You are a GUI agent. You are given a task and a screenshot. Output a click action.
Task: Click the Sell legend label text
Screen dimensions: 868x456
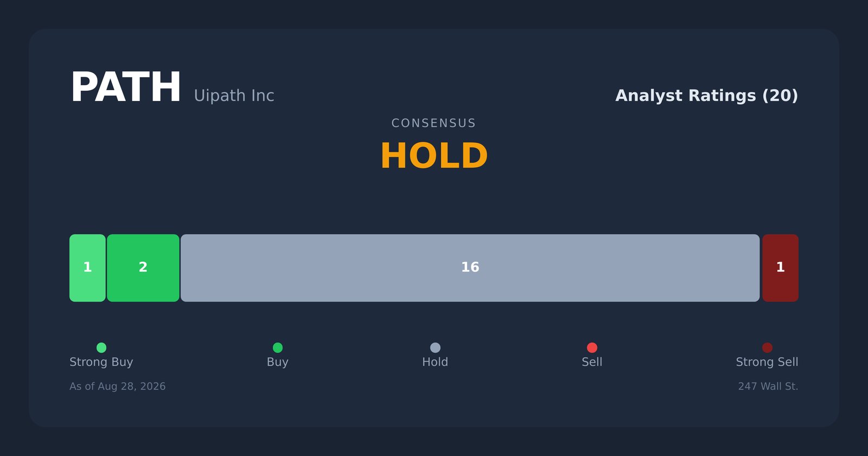click(x=592, y=362)
